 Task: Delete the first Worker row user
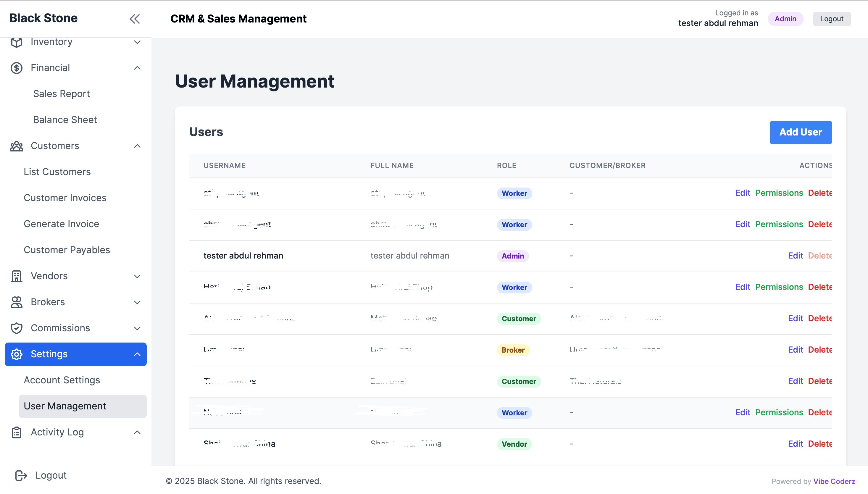tap(820, 193)
